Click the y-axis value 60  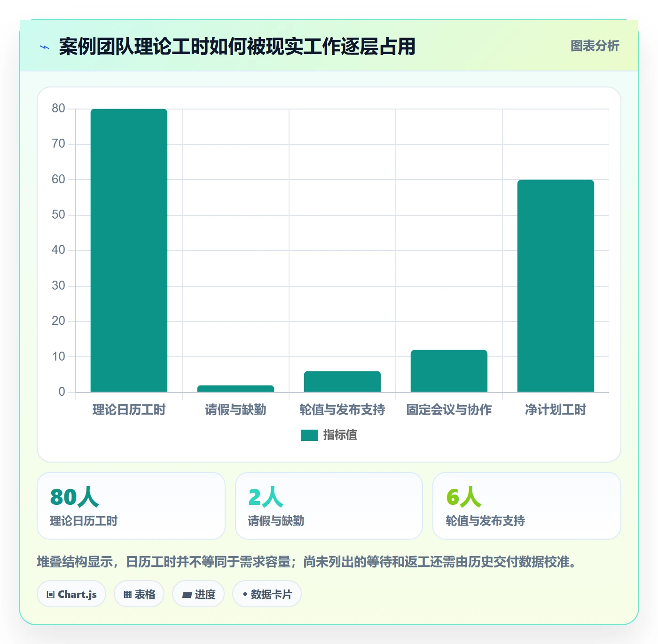(x=58, y=180)
